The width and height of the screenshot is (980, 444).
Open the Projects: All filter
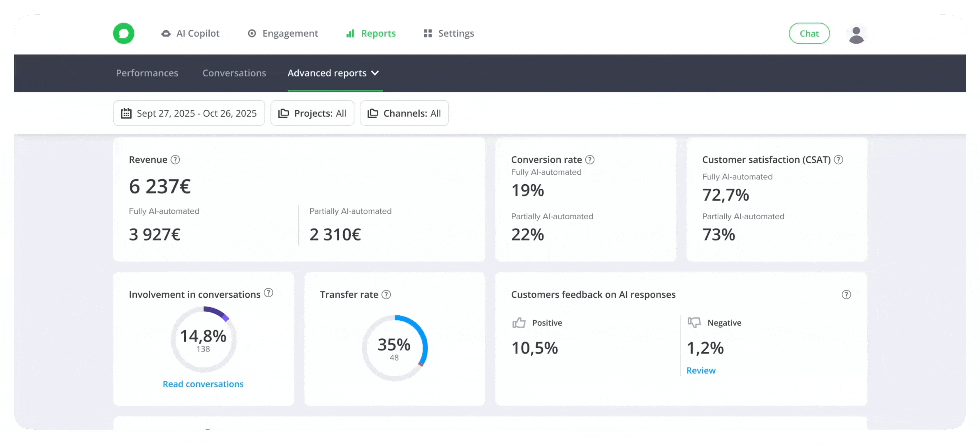pyautogui.click(x=312, y=113)
